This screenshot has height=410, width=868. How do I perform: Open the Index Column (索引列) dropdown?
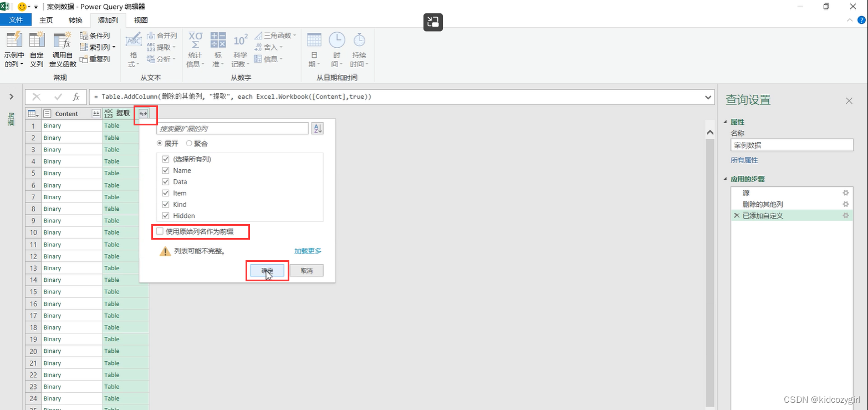pyautogui.click(x=114, y=48)
